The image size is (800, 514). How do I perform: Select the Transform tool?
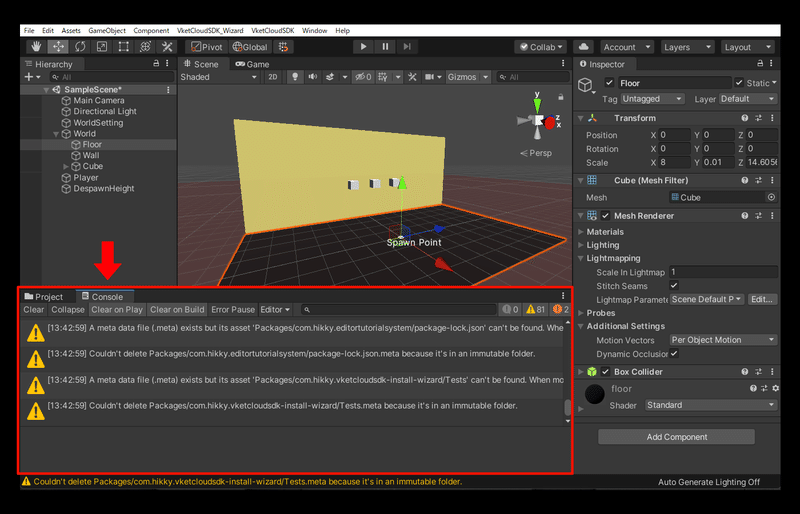pyautogui.click(x=145, y=47)
